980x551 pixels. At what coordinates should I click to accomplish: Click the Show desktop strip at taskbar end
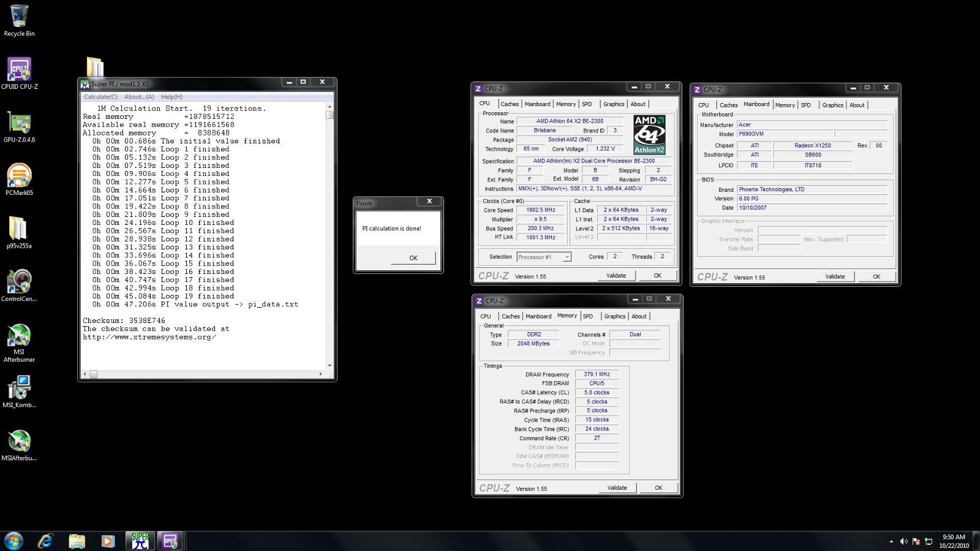point(976,541)
